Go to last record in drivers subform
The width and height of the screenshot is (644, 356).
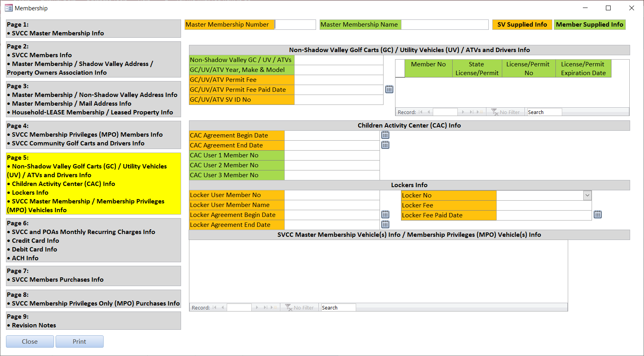point(471,112)
